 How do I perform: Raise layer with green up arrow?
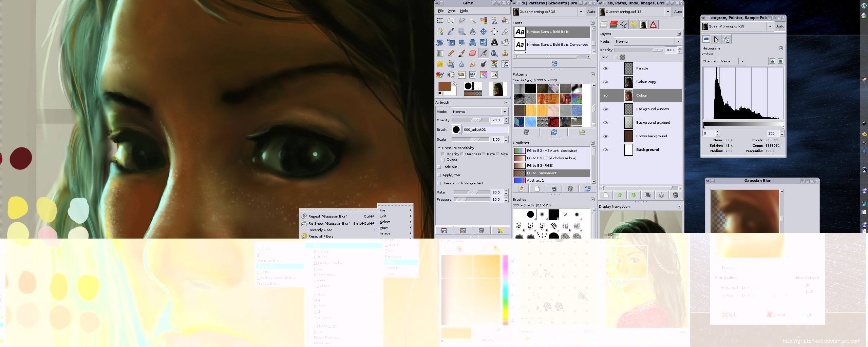620,195
